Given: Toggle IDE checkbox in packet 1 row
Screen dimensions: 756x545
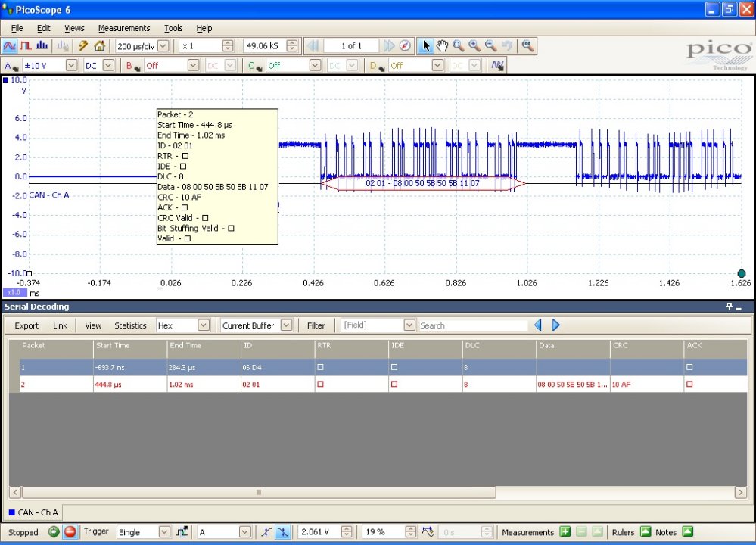Looking at the screenshot, I should click(394, 367).
